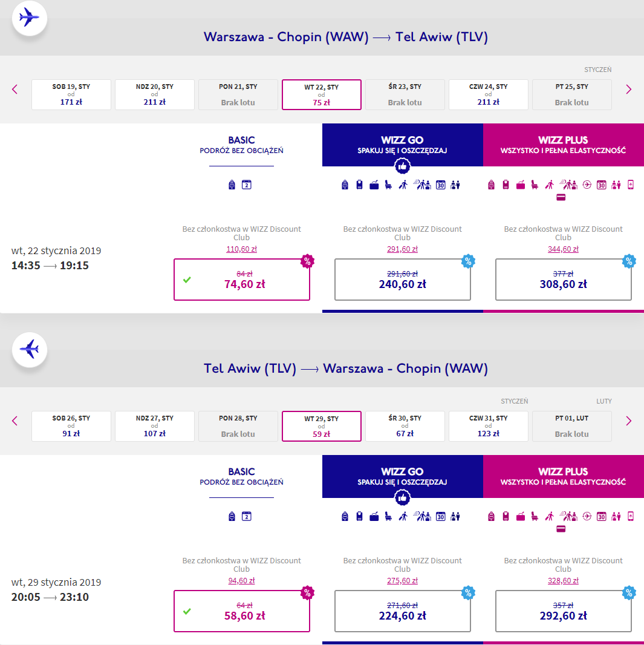Open the 328,60 zł non-member price link
This screenshot has height=645, width=644.
click(563, 581)
